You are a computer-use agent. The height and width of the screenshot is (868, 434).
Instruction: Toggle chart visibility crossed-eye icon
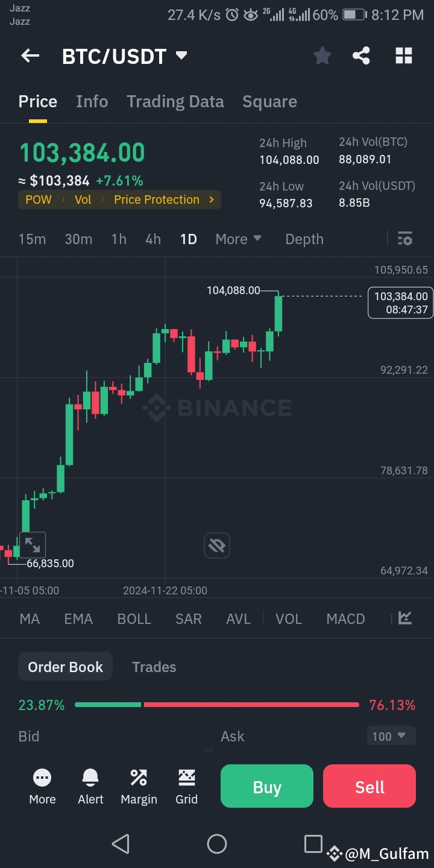tap(217, 546)
